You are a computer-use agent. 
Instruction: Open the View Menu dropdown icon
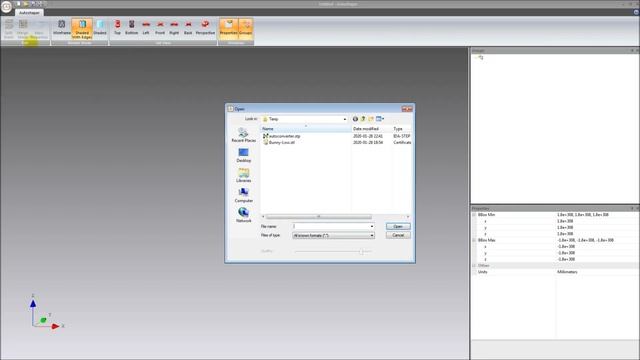coord(380,119)
